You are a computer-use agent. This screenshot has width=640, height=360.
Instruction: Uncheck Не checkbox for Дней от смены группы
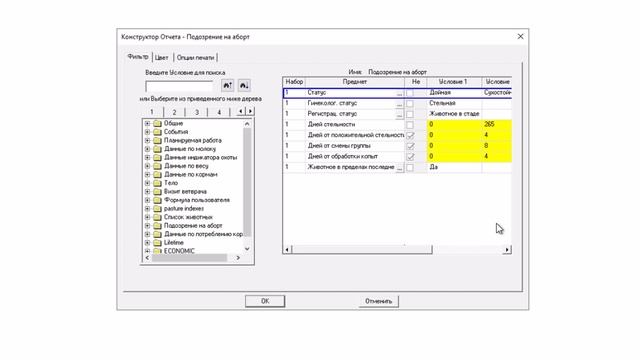(410, 146)
